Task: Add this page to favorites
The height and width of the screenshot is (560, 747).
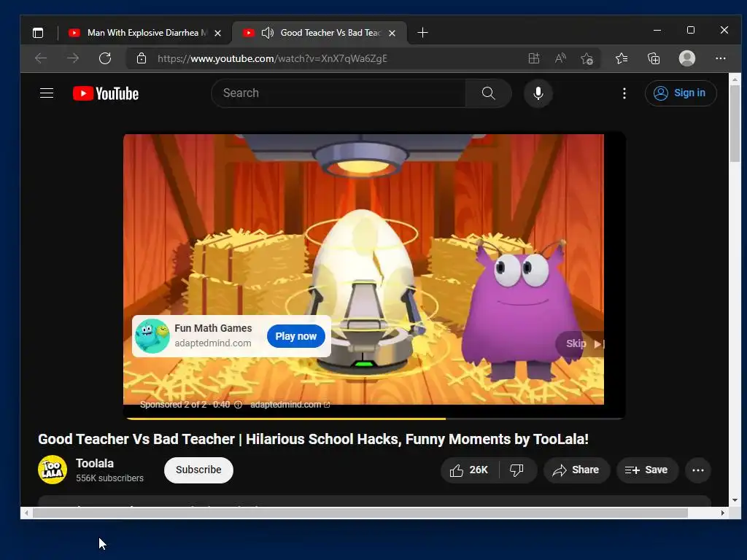Action: click(587, 58)
